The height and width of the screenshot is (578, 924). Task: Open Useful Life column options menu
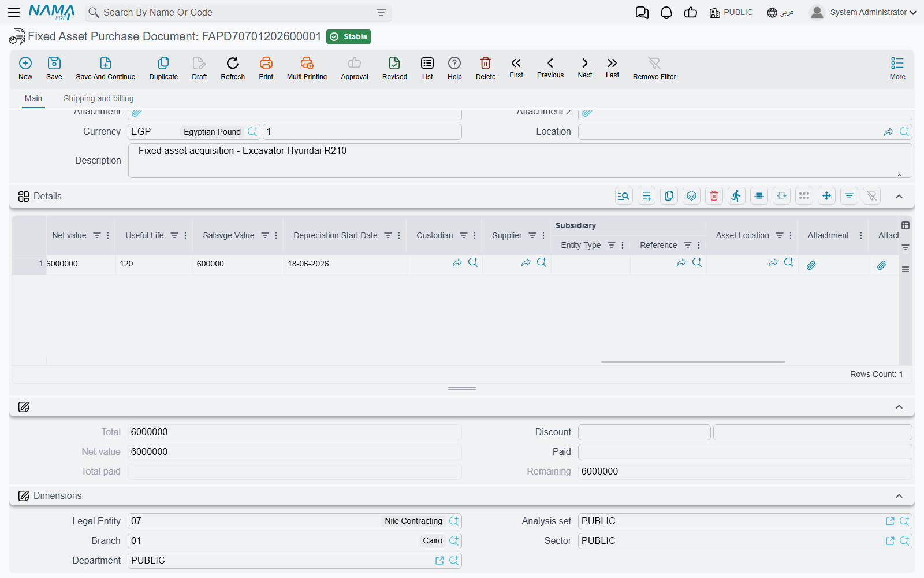[x=185, y=235]
